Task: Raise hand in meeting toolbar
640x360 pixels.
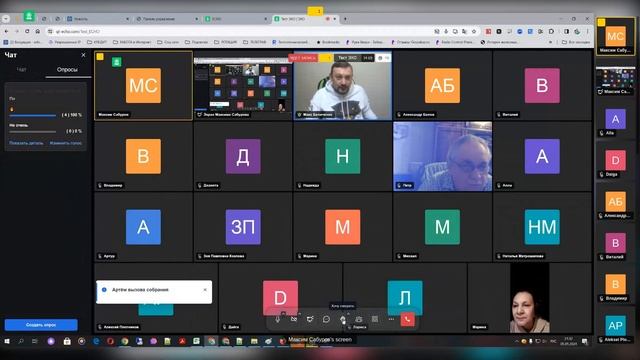Action: point(343,320)
